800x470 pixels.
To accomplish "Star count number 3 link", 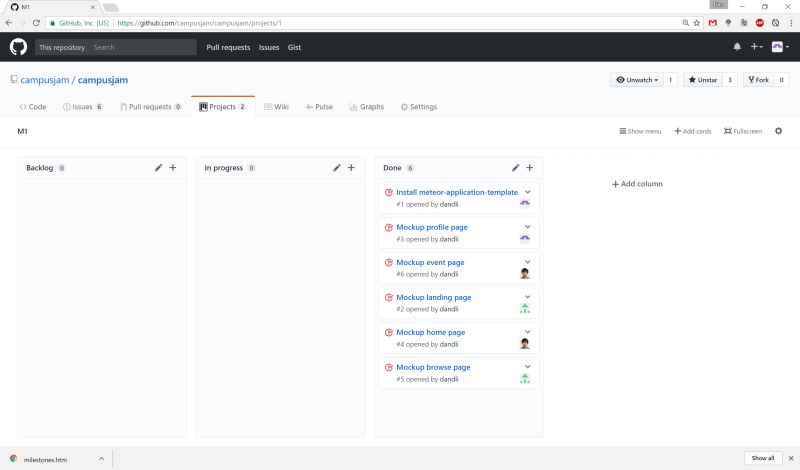I will (x=730, y=80).
